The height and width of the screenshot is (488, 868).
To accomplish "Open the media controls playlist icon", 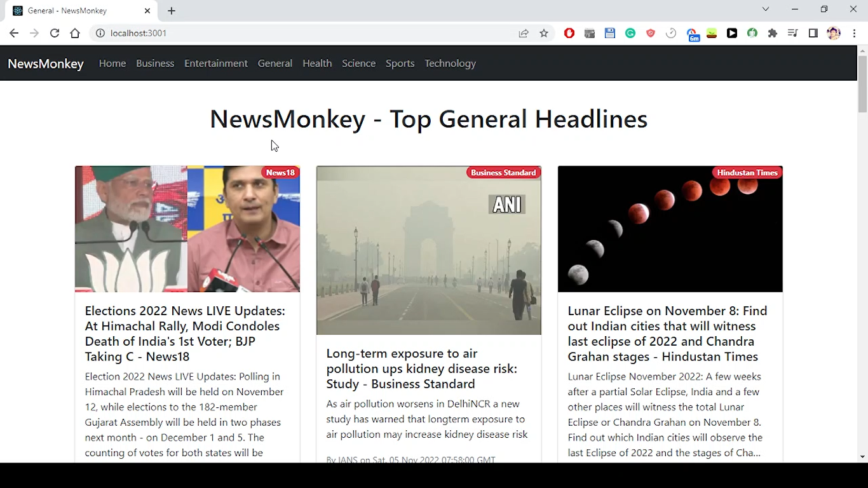I will coord(793,33).
